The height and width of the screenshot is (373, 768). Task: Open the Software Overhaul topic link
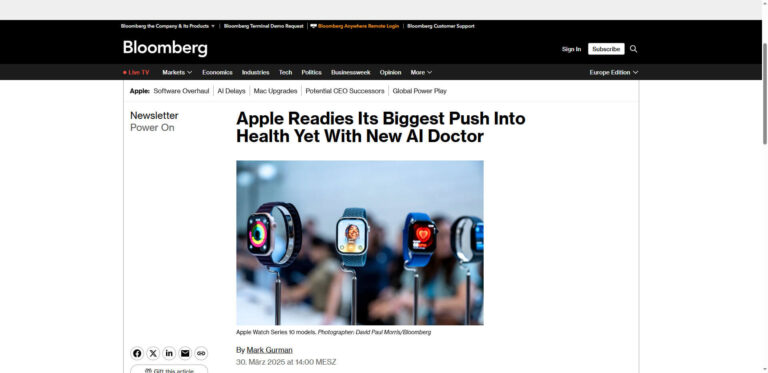pyautogui.click(x=181, y=91)
